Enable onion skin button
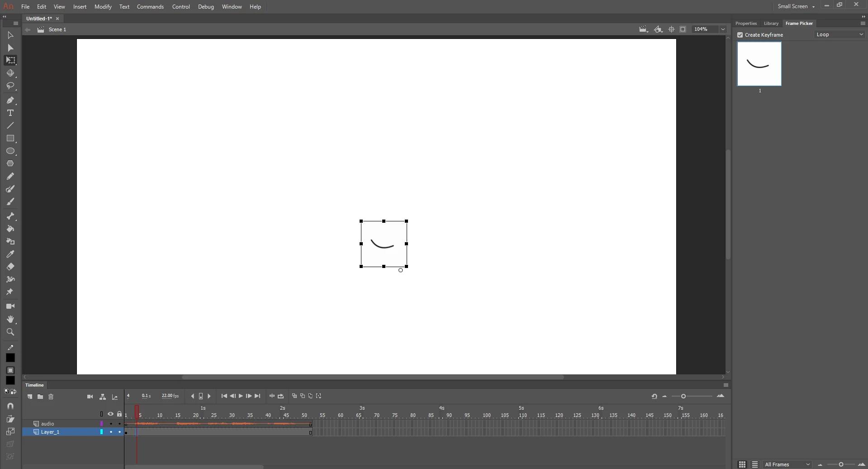868x469 pixels. [x=294, y=396]
